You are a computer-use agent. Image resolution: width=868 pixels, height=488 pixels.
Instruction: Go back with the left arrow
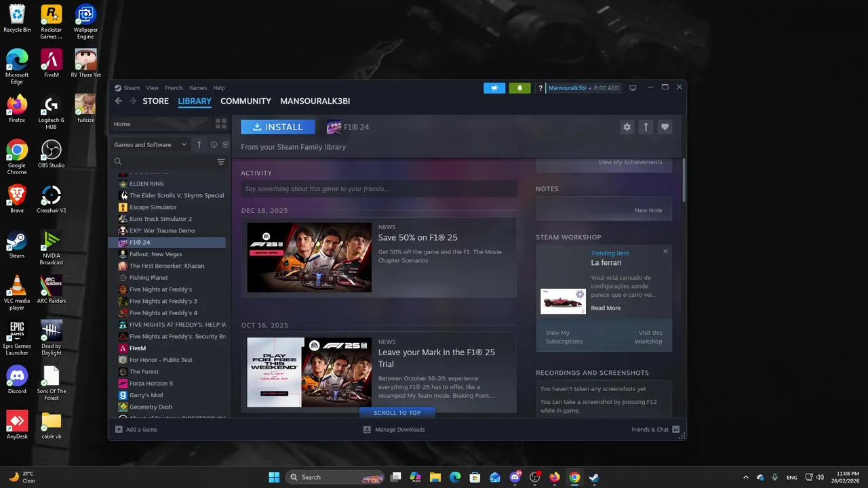[x=119, y=101]
